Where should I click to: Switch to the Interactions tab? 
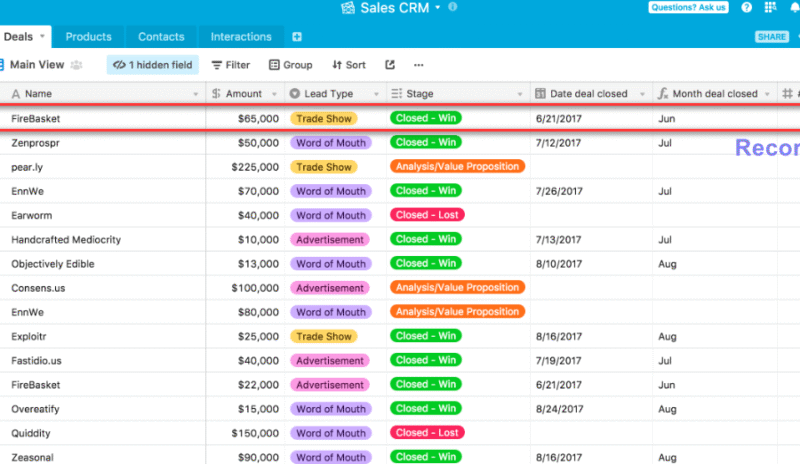click(x=240, y=37)
